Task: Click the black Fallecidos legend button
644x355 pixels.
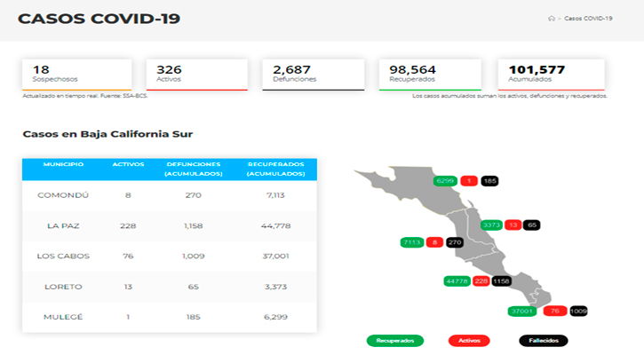Action: (544, 341)
